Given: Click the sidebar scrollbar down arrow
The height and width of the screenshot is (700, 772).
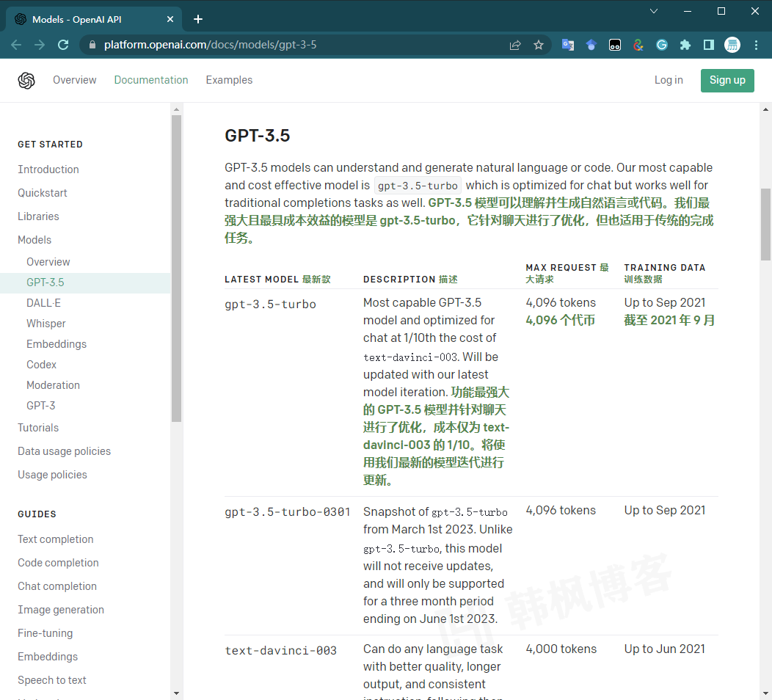Looking at the screenshot, I should tap(176, 693).
